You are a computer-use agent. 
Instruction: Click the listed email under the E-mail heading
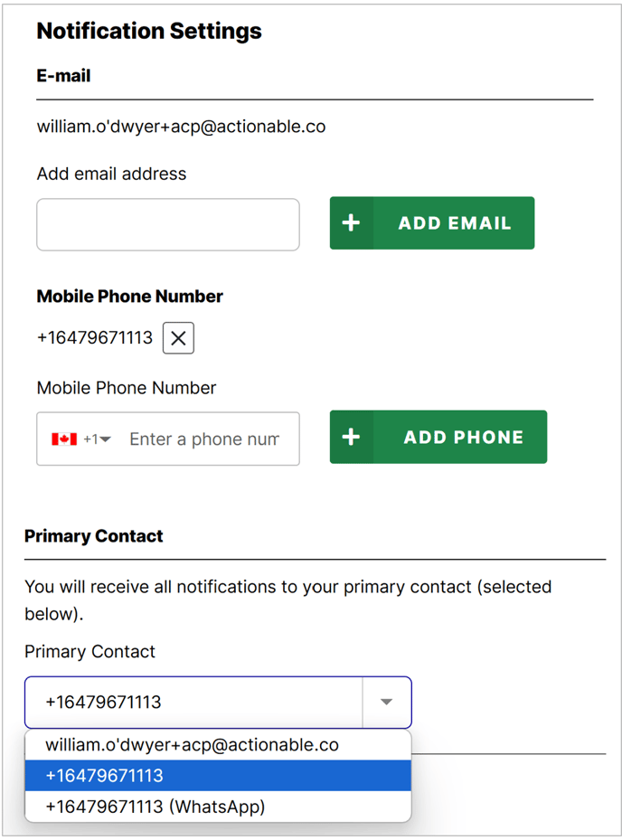[x=181, y=127]
